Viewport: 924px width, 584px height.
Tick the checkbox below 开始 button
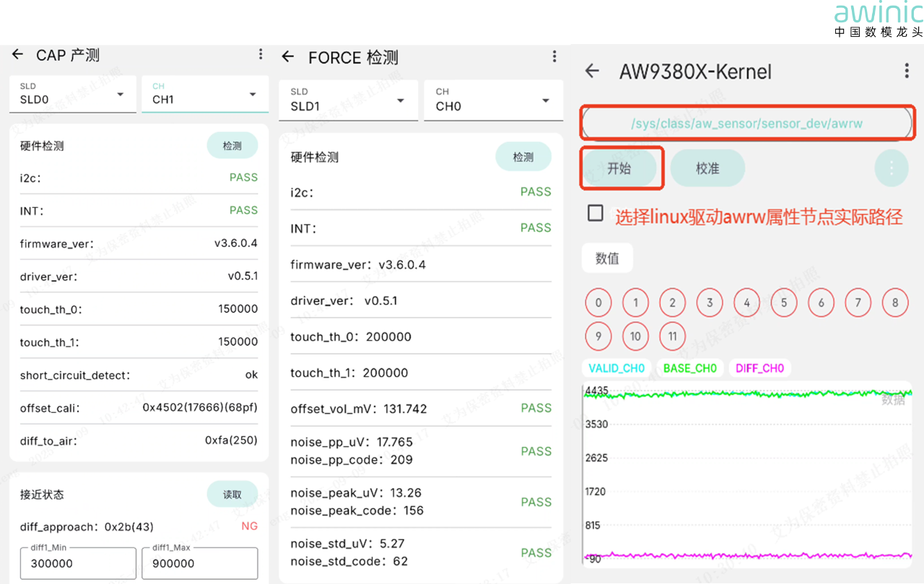[x=596, y=214]
